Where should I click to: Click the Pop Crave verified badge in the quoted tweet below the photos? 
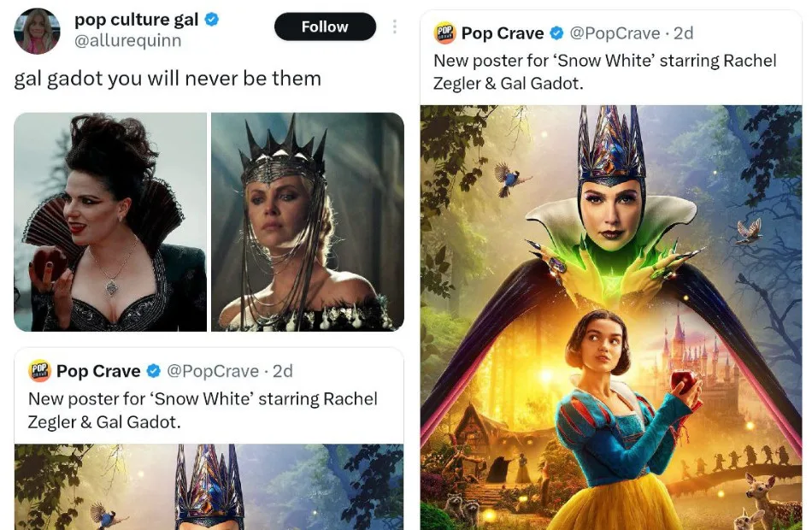153,371
